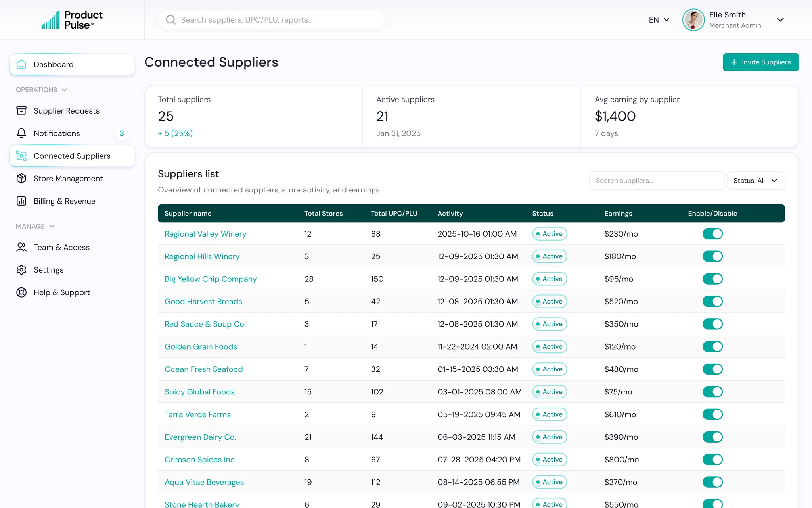Disable Ocean Fresh Seafood toggle
The height and width of the screenshot is (508, 812).
point(712,369)
